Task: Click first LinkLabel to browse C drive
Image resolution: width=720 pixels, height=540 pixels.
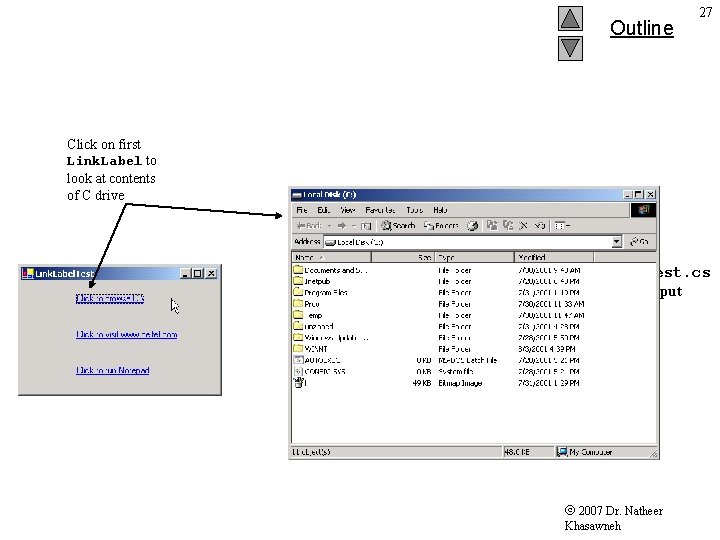Action: [110, 298]
